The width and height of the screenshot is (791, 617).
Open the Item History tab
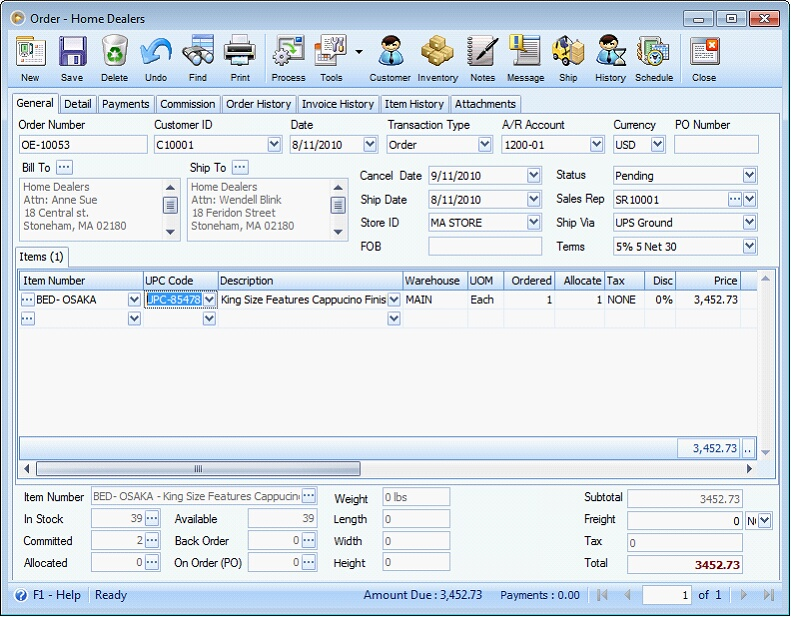[x=414, y=104]
